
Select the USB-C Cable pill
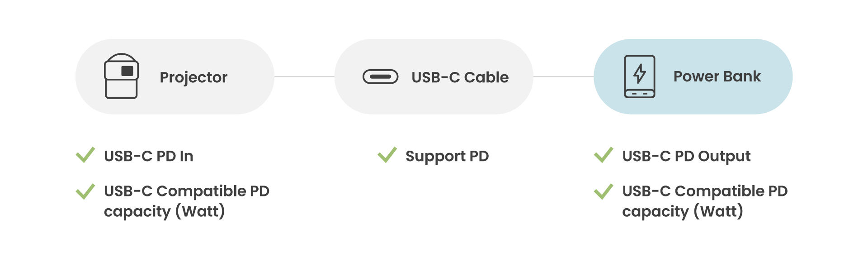point(434,76)
